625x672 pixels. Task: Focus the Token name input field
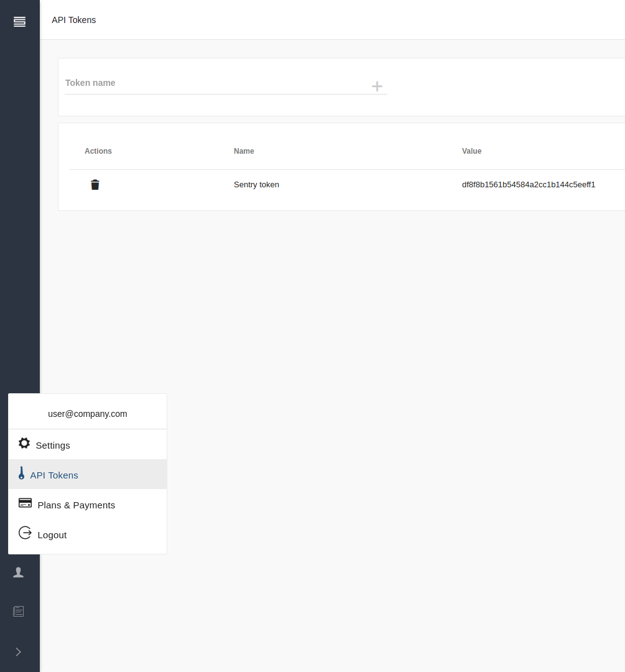click(x=187, y=83)
